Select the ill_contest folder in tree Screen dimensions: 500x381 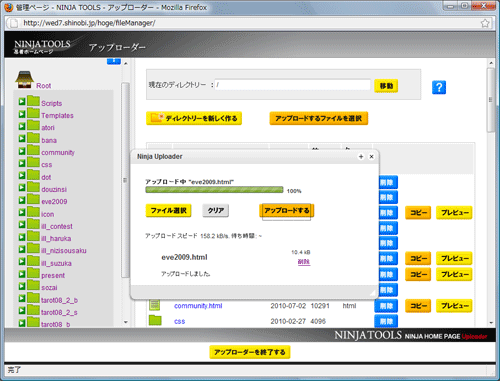coord(57,226)
